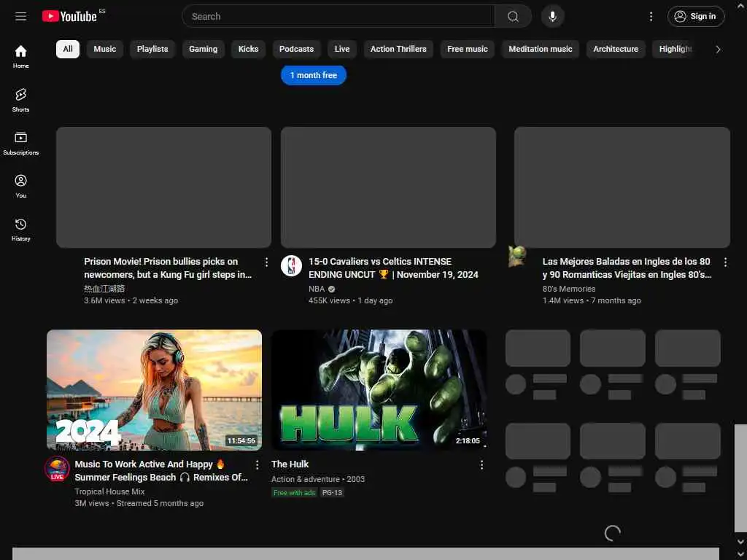Image resolution: width=747 pixels, height=560 pixels.
Task: Select the Architecture chip
Action: click(x=616, y=49)
